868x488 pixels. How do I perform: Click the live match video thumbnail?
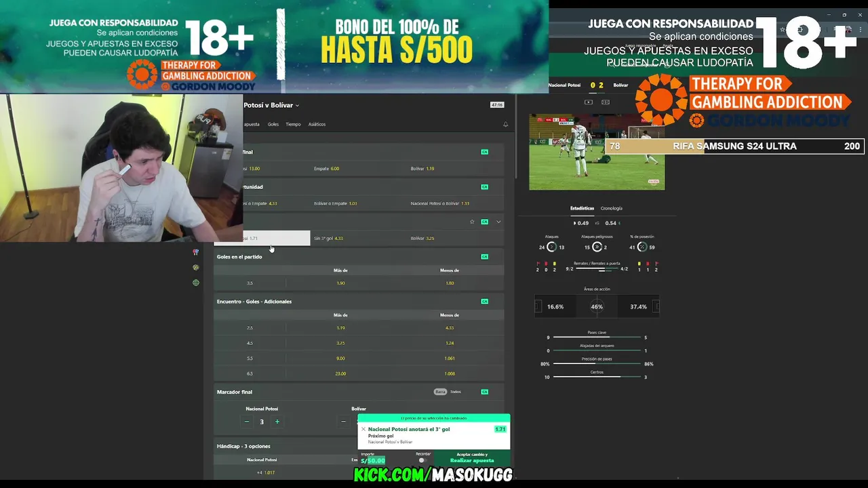pos(597,152)
